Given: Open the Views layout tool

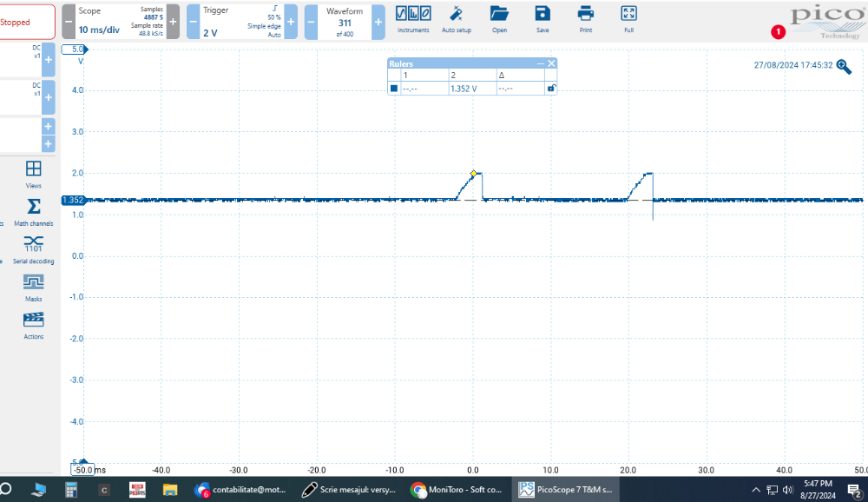Looking at the screenshot, I should coord(34,174).
